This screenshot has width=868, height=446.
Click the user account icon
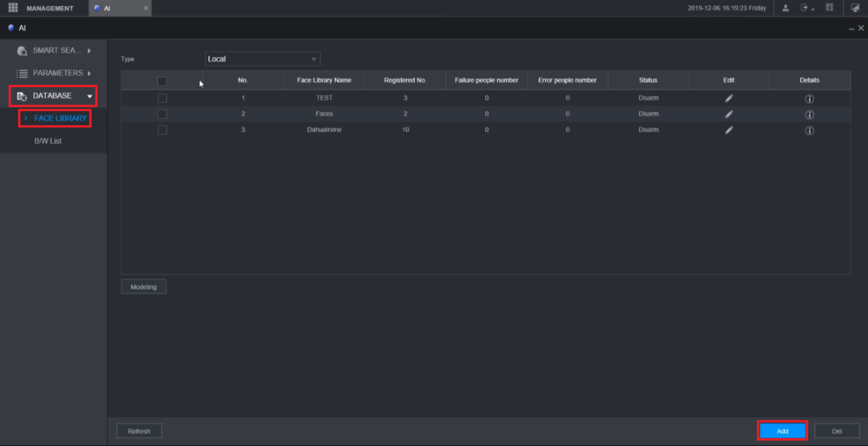tap(786, 8)
